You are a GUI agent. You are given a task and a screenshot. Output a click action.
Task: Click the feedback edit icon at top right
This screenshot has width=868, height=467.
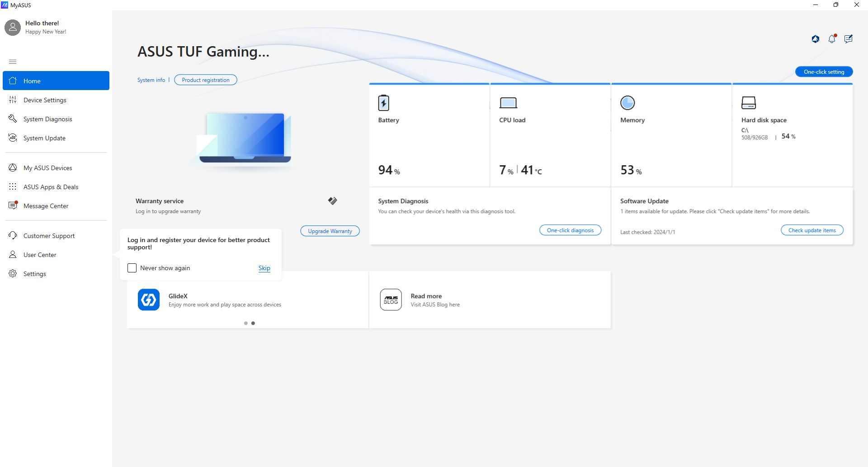pos(849,39)
